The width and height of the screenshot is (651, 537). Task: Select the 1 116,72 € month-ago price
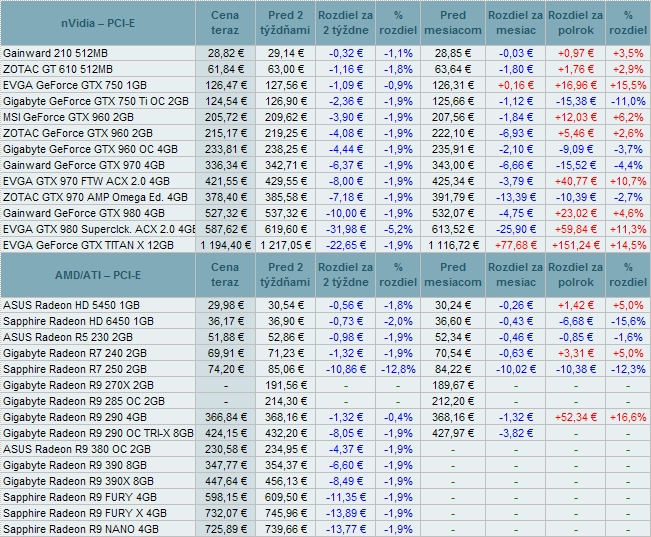pos(453,245)
